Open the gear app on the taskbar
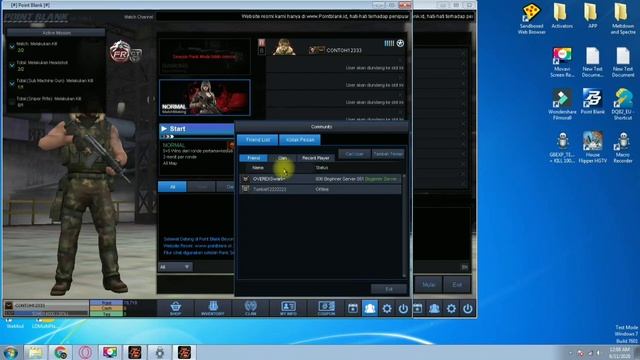640x360 pixels. click(x=160, y=352)
